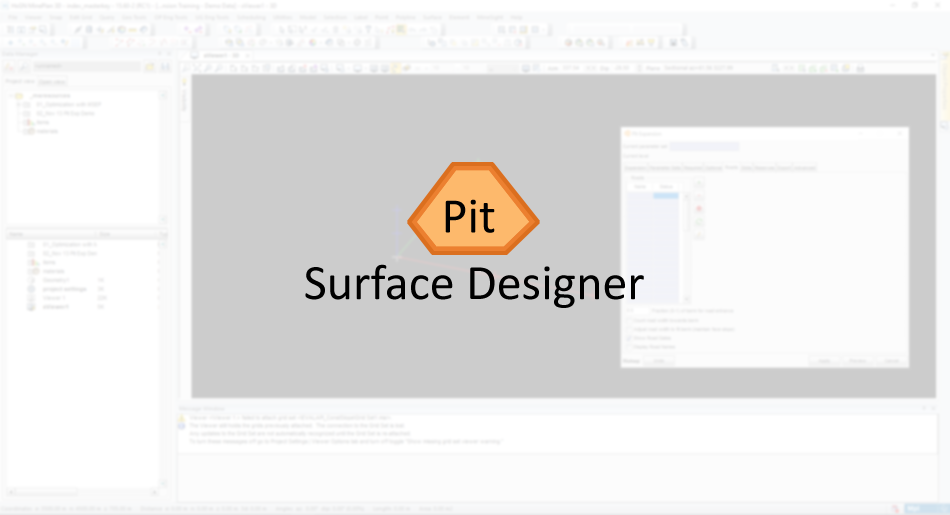
Task: Click the binoculars icon in Data Manager
Action: click(164, 67)
